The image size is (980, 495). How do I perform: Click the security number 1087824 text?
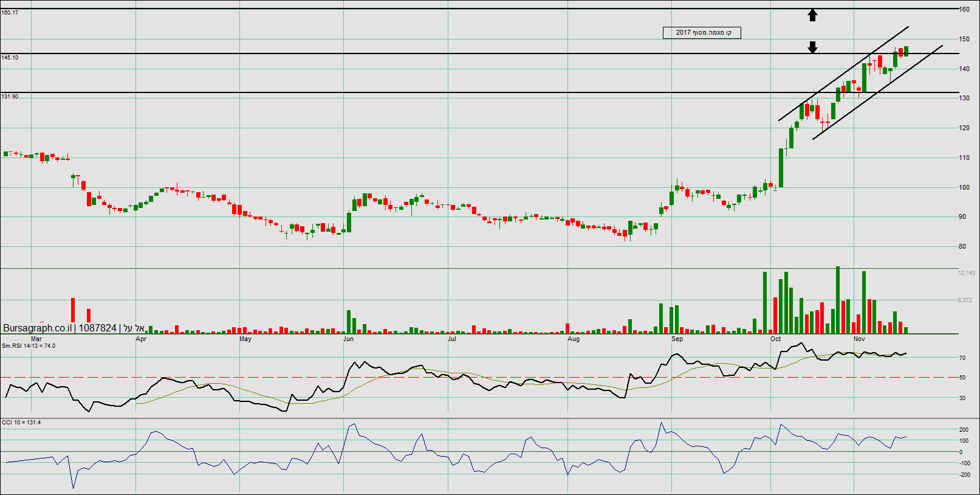(97, 328)
